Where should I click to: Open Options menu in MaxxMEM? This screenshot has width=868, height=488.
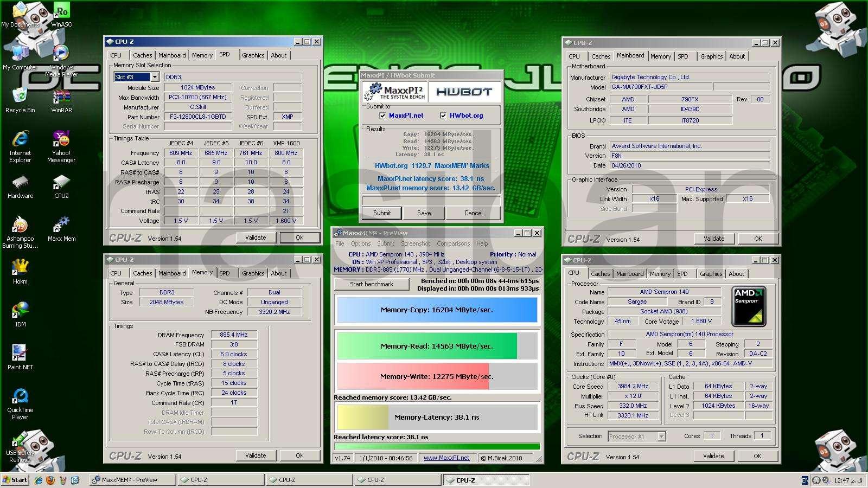[360, 243]
